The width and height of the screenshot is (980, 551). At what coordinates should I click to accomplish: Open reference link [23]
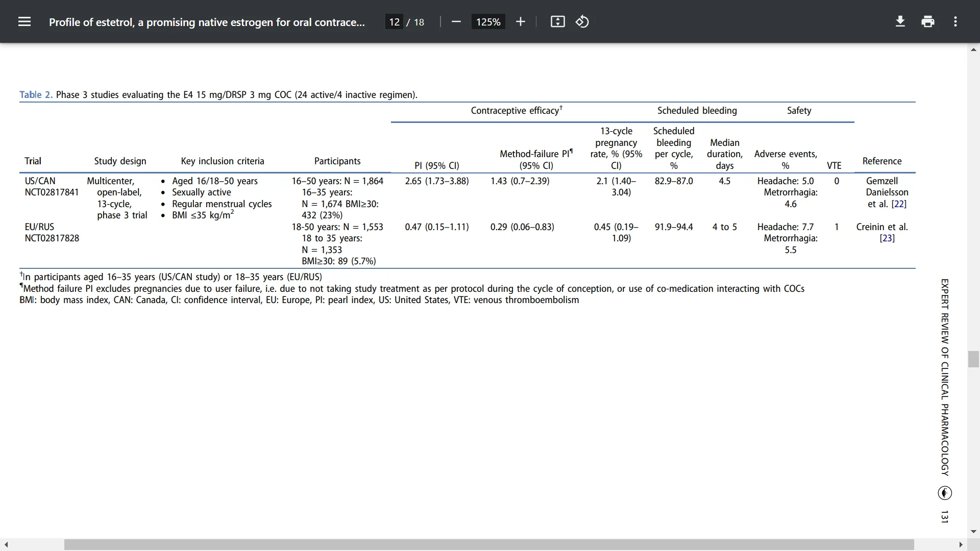(887, 238)
